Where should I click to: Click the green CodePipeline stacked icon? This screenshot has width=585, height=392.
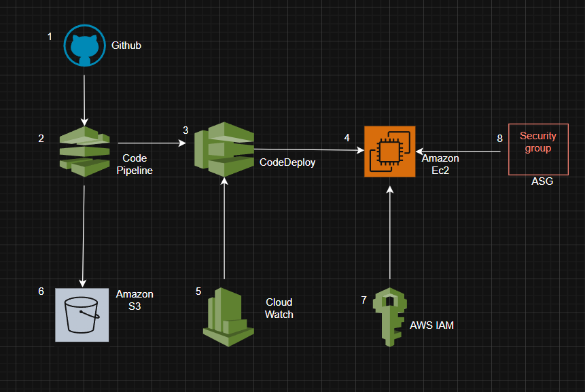tap(85, 152)
